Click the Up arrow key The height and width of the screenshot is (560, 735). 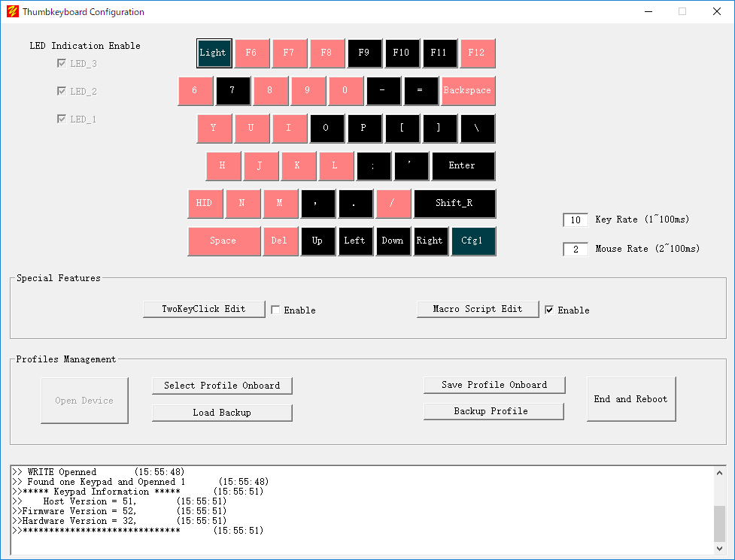[x=318, y=241]
